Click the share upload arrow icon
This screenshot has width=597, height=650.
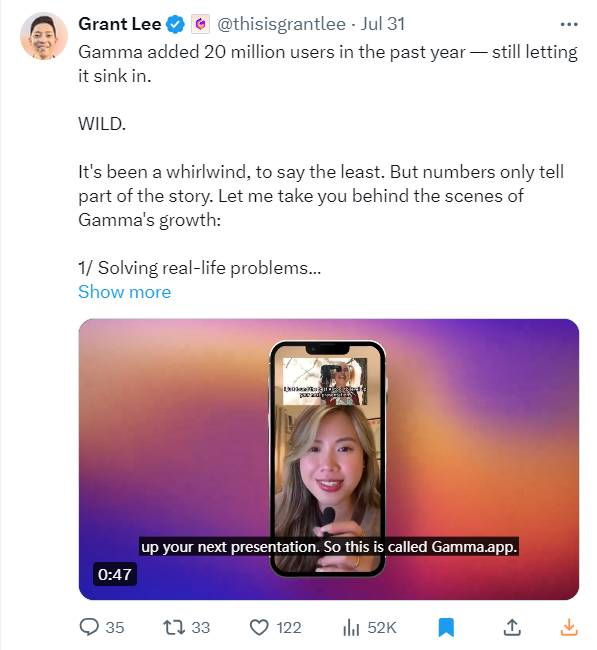point(512,627)
